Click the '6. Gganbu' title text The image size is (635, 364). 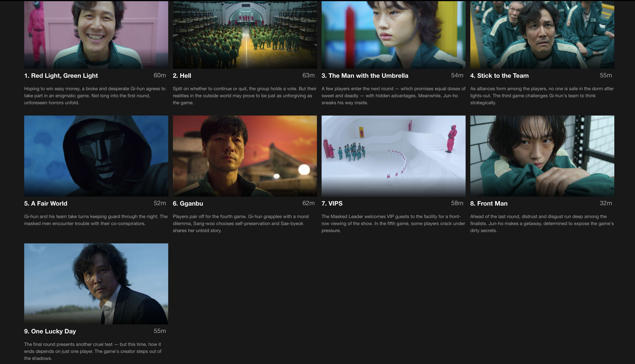coord(188,203)
